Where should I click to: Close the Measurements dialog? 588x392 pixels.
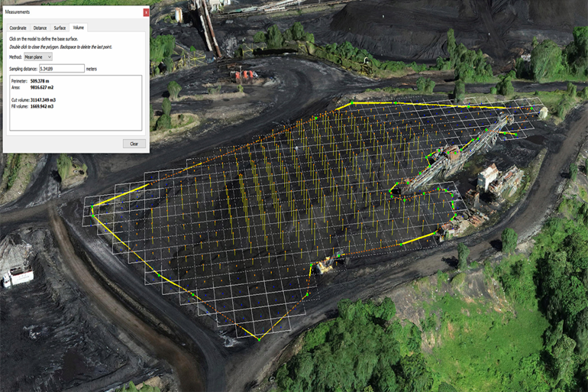[146, 12]
